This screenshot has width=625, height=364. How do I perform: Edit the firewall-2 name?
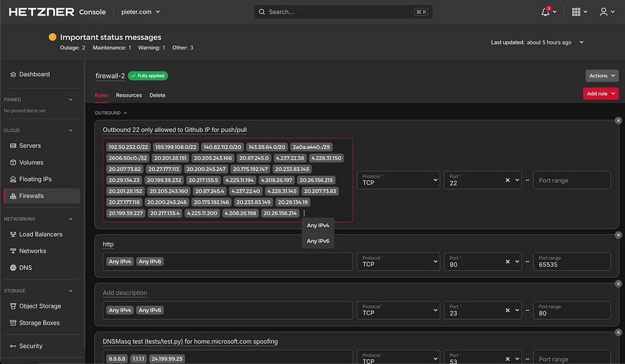tap(110, 76)
